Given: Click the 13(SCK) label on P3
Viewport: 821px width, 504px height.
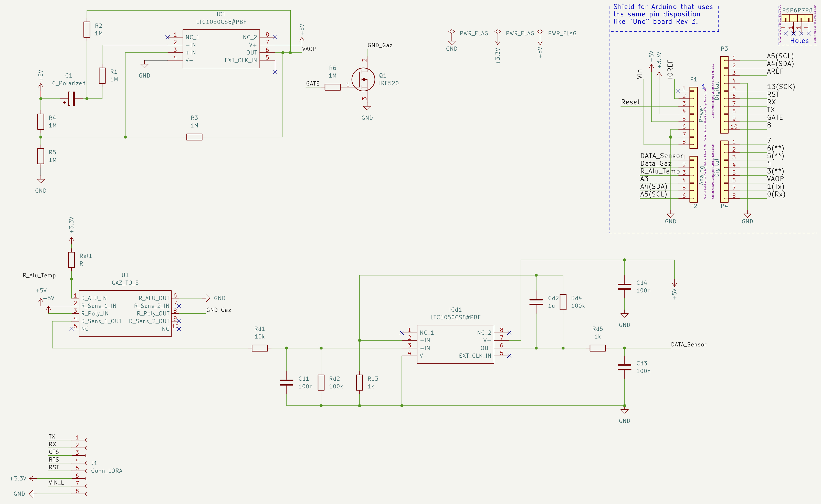Looking at the screenshot, I should [x=781, y=87].
